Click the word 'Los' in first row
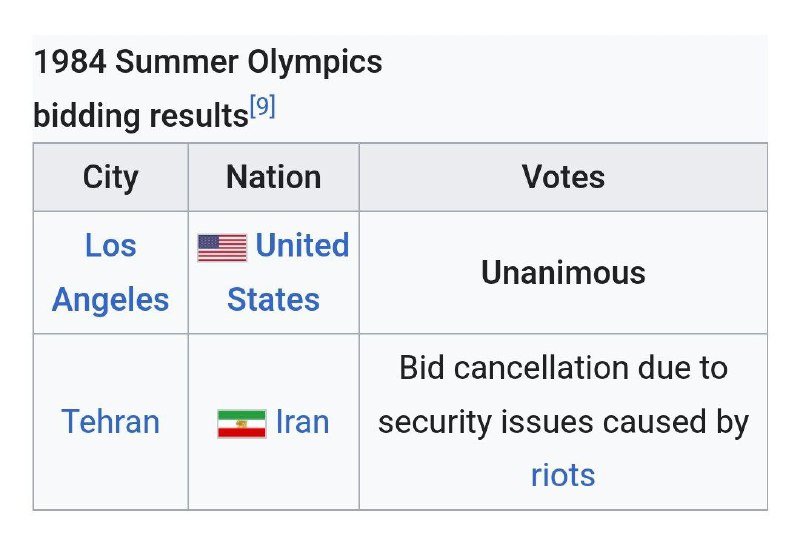Viewport: 800px width, 539px height. [111, 246]
